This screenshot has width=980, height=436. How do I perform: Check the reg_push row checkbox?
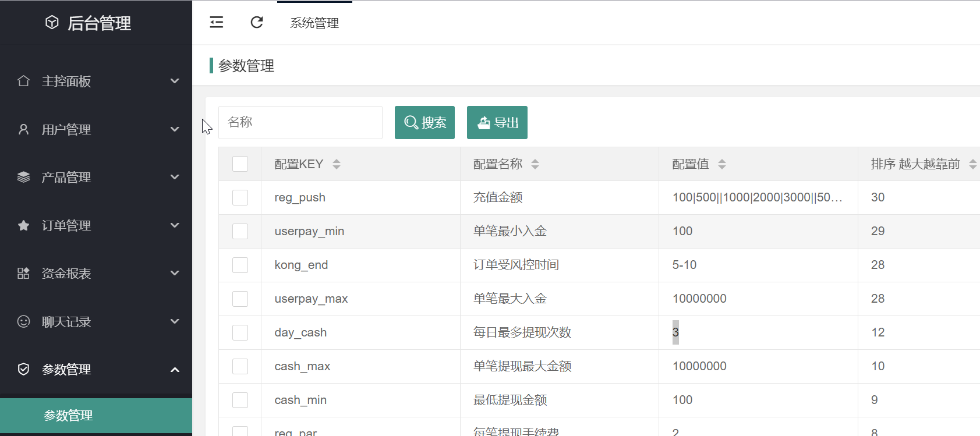[240, 197]
